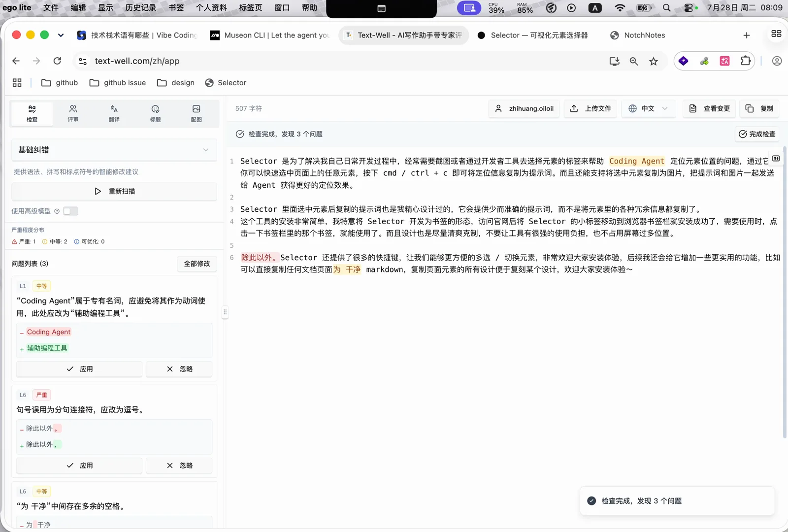Click the tab overview icon at top-right
Viewport: 788px width, 532px height.
[776, 33]
